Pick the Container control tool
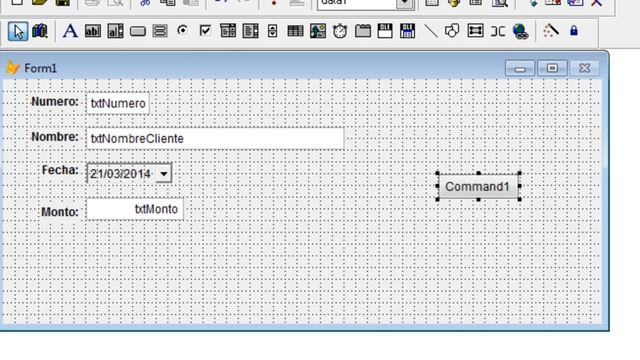The image size is (640, 360). (x=476, y=31)
